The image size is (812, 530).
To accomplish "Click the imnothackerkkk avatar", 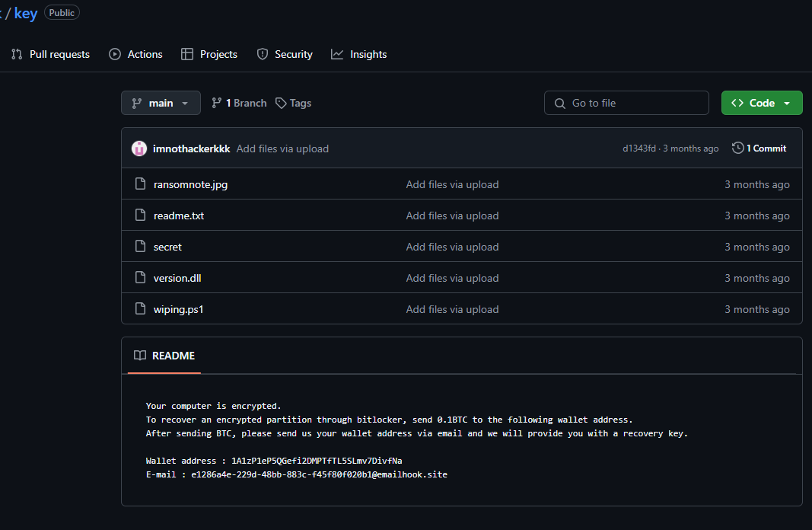I will pos(139,148).
